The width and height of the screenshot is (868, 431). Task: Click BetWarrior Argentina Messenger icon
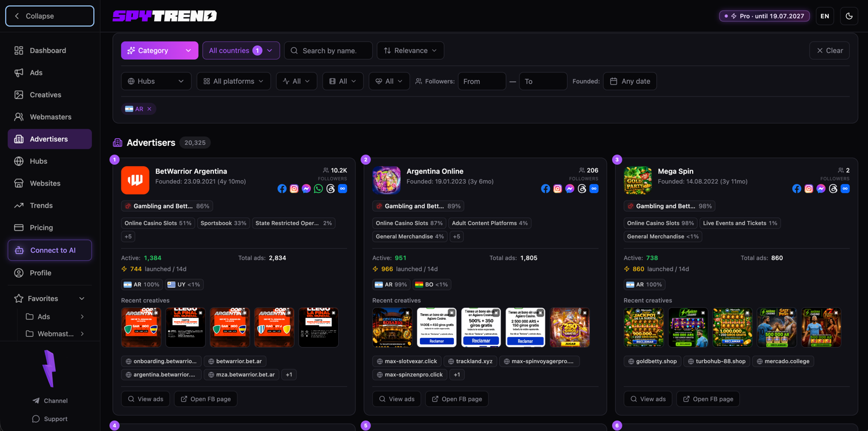(306, 188)
